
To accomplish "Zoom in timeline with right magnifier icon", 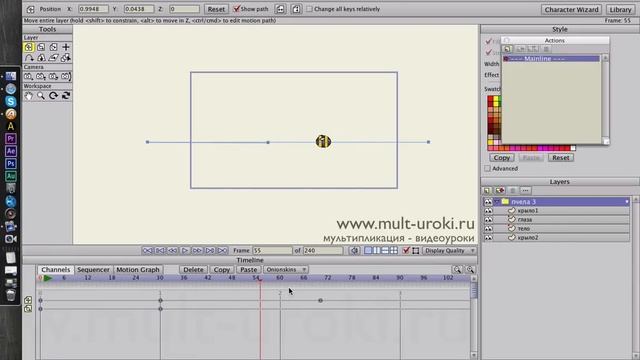I will click(x=470, y=269).
